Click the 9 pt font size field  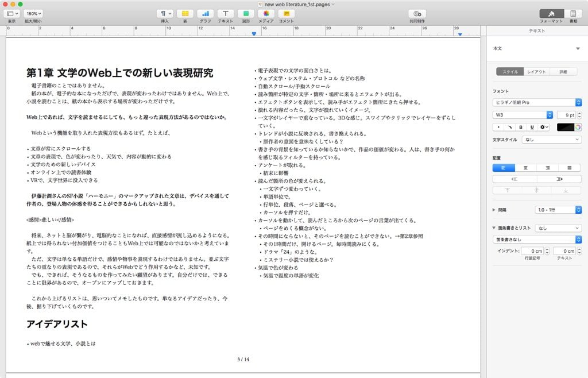pyautogui.click(x=566, y=115)
